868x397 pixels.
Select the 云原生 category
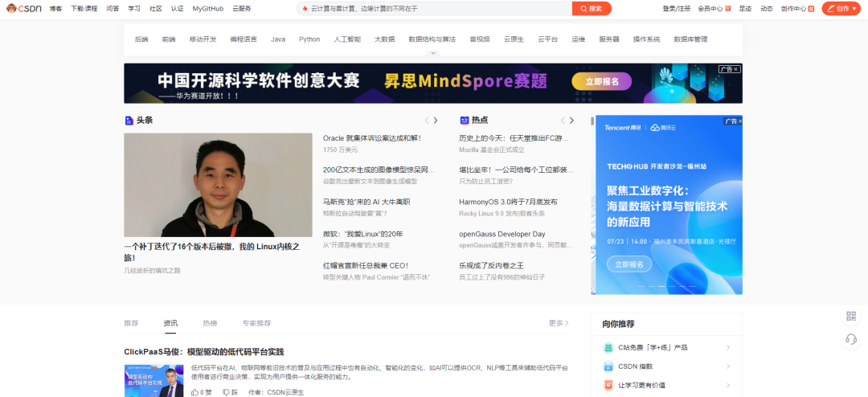point(514,39)
